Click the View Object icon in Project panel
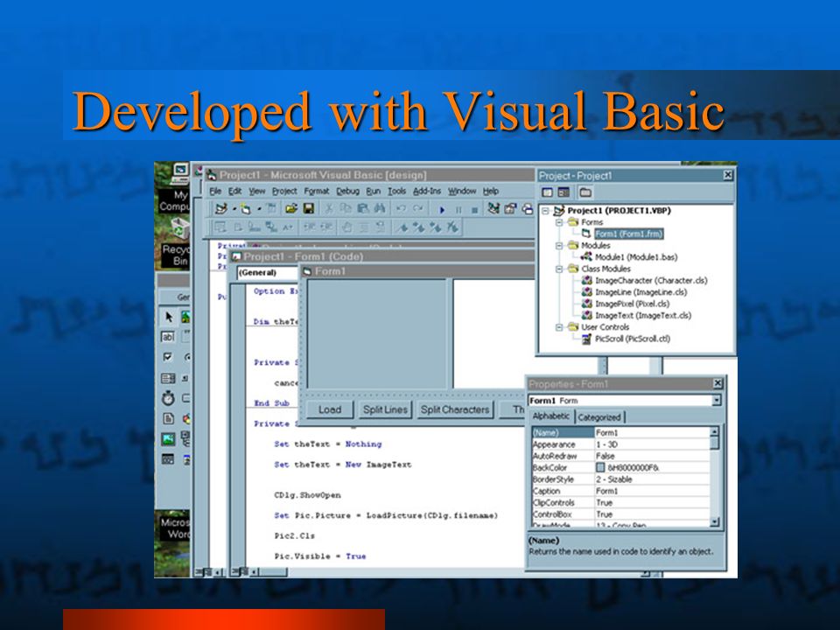840x630 pixels. 563,192
